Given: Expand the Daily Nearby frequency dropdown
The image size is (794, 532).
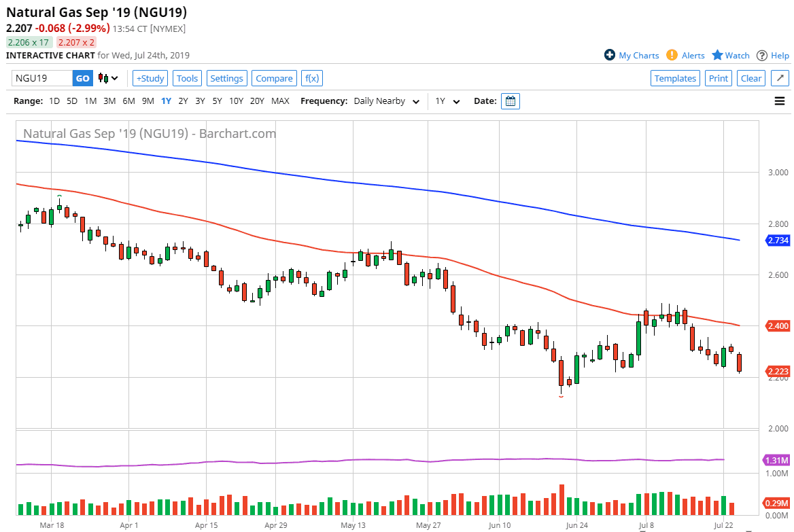Looking at the screenshot, I should pos(385,101).
